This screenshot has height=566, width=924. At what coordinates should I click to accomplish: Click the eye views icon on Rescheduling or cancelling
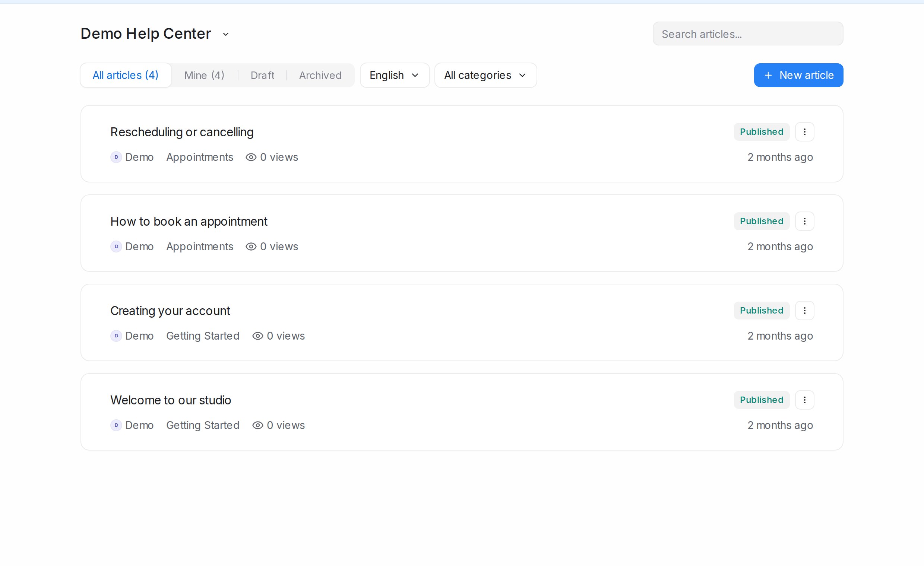tap(251, 158)
